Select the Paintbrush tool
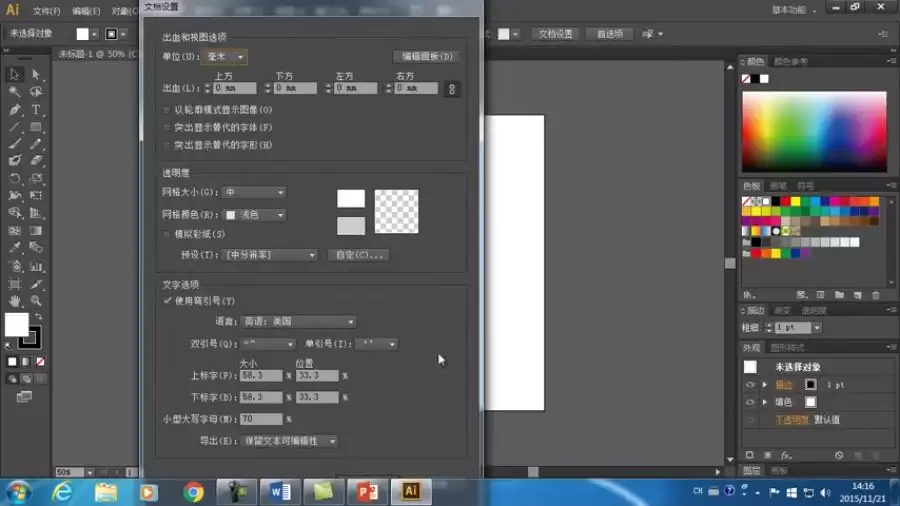Image resolution: width=900 pixels, height=506 pixels. [x=14, y=143]
